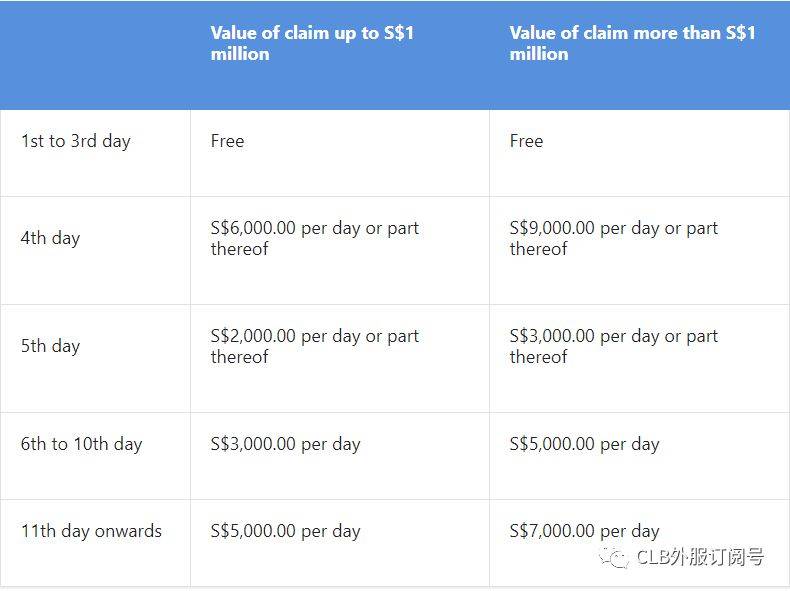The height and width of the screenshot is (591, 790).
Task: Click the S$9,000.00 per day cell
Action: click(x=613, y=238)
